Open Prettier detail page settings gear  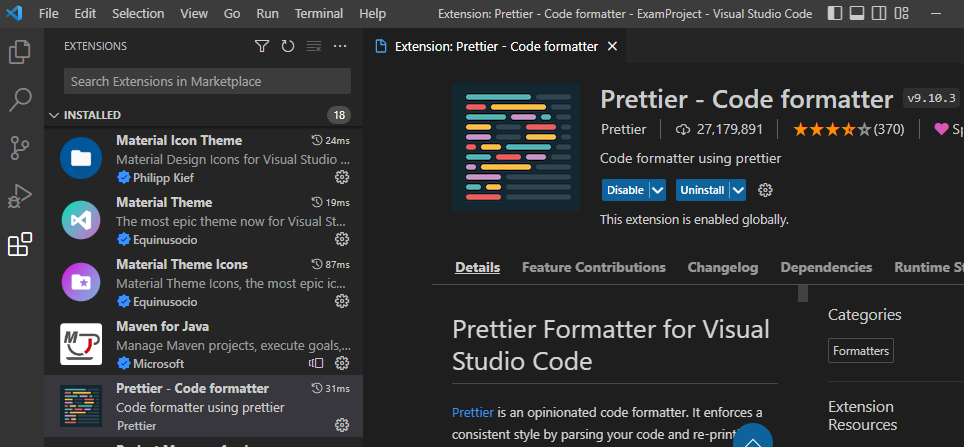(x=765, y=190)
